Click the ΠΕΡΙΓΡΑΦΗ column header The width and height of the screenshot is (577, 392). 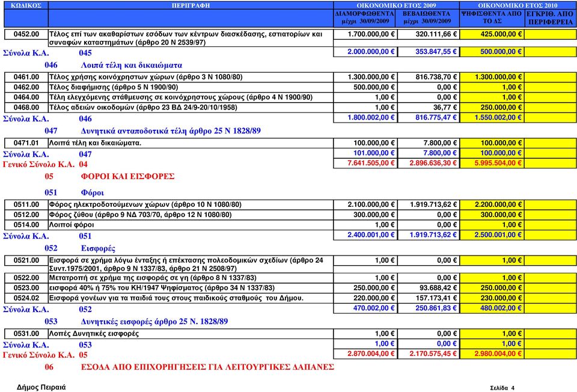pyautogui.click(x=191, y=5)
